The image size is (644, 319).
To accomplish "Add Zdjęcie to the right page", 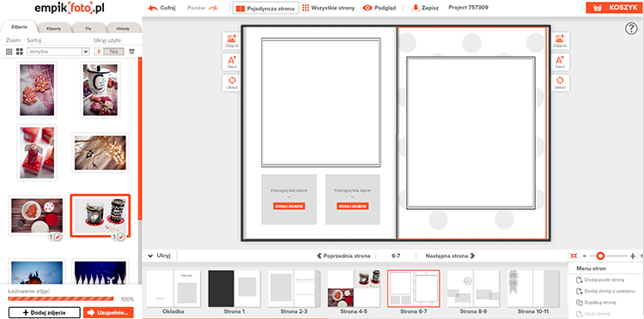I will pyautogui.click(x=559, y=41).
